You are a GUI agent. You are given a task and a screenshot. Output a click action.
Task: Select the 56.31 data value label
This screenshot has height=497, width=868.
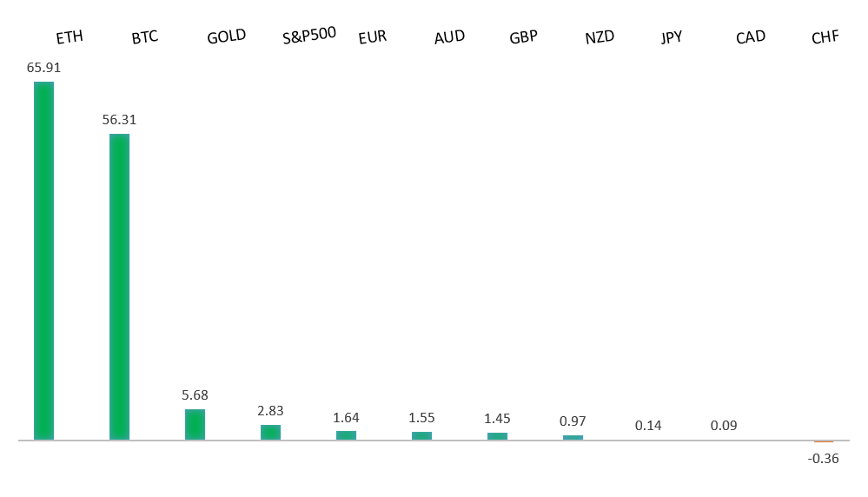point(119,120)
